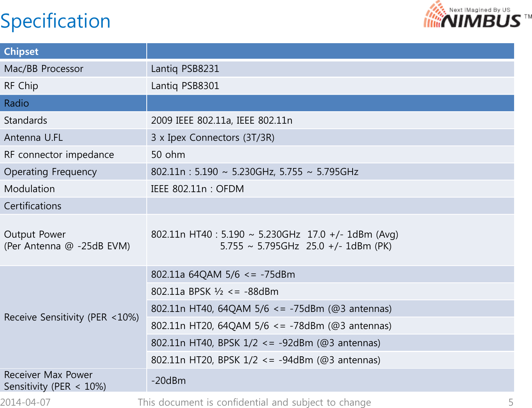Click the Receive Sensitivity (PER <10%) label

[x=72, y=317]
